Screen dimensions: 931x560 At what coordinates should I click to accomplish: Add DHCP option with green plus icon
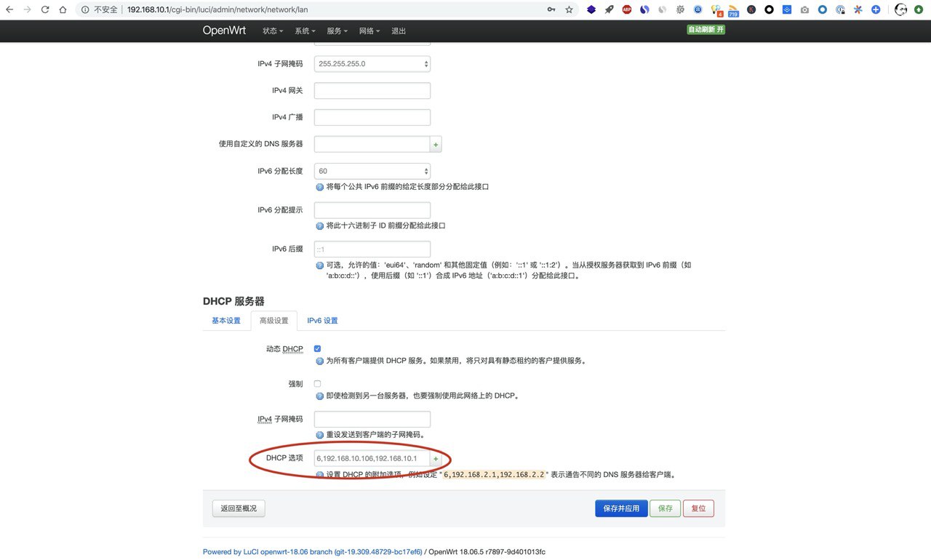(x=436, y=459)
